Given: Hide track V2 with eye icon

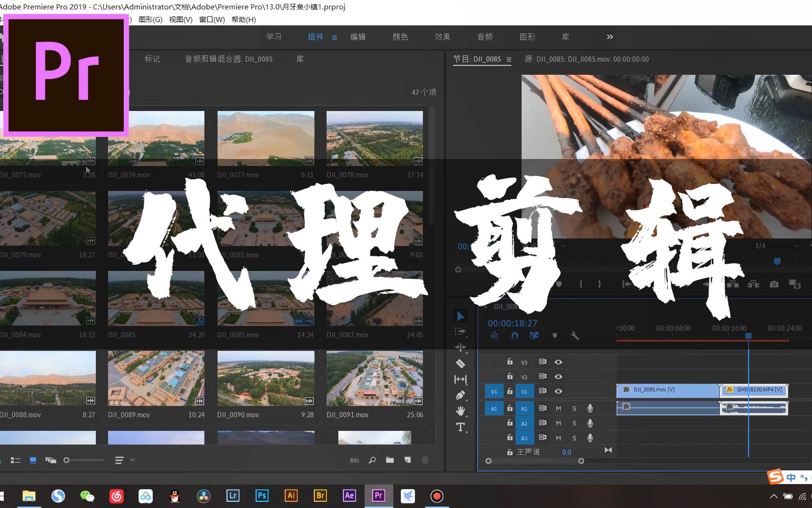Looking at the screenshot, I should [x=558, y=377].
